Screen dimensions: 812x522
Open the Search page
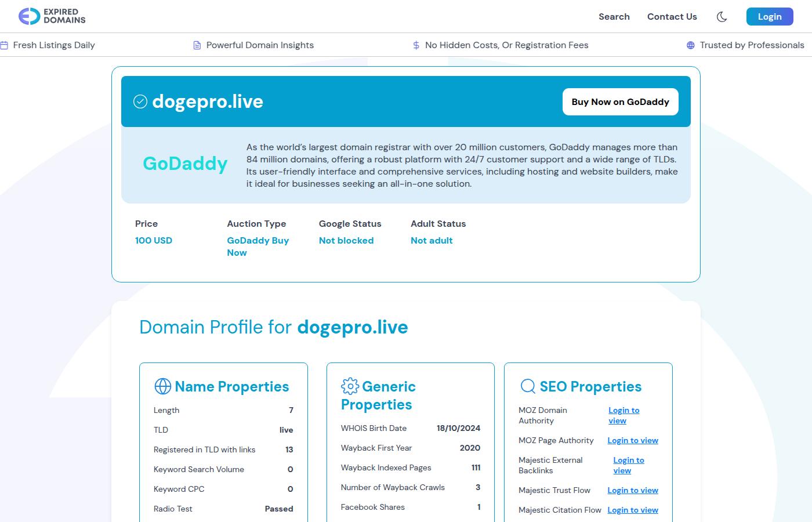point(614,17)
